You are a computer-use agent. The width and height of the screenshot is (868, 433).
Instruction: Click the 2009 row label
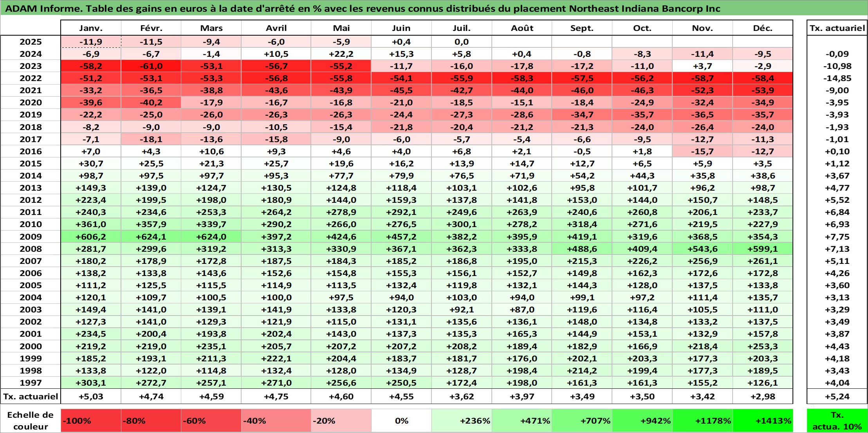click(x=31, y=237)
